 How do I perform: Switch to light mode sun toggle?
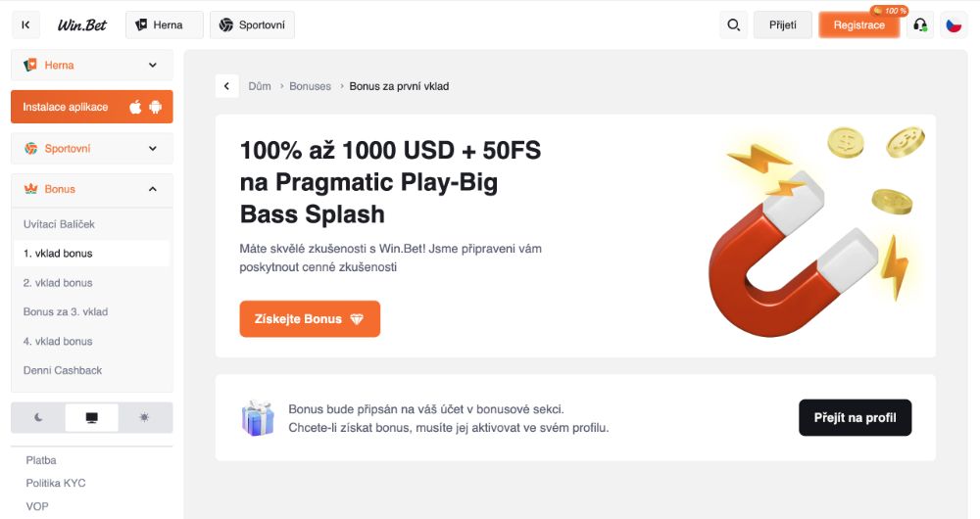tap(145, 417)
